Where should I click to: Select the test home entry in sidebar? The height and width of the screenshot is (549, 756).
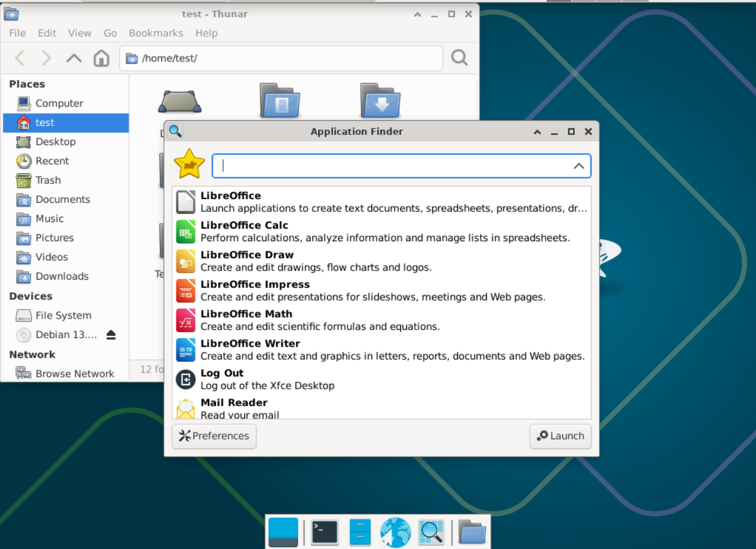[x=66, y=122]
